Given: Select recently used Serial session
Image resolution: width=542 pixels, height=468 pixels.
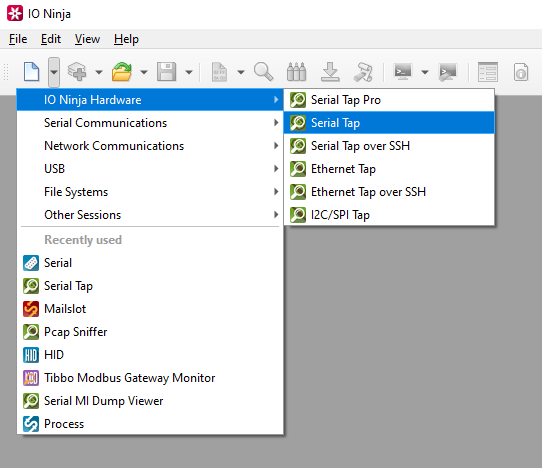Looking at the screenshot, I should [150, 263].
